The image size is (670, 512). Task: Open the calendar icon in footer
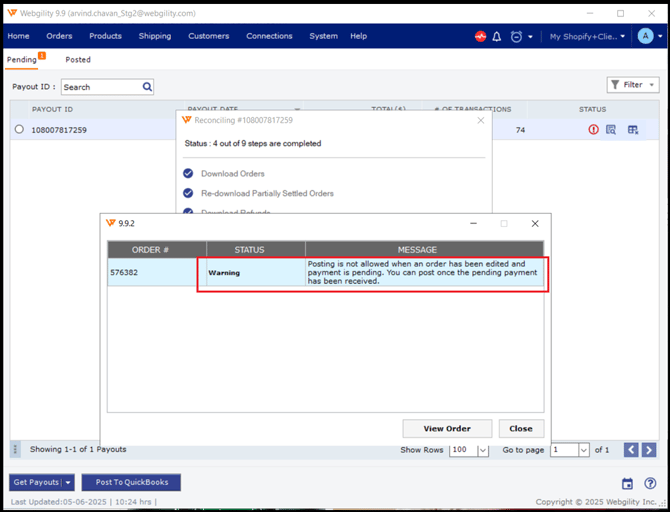(628, 484)
